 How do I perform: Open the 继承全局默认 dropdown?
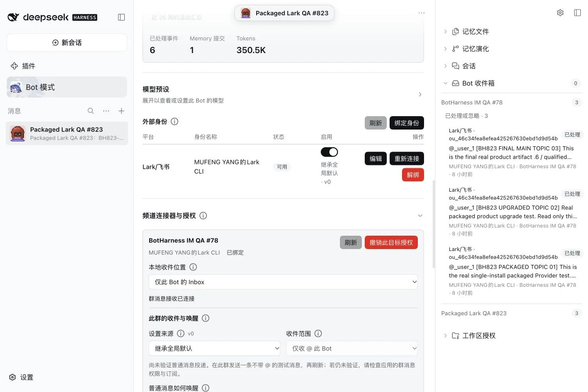click(x=215, y=348)
